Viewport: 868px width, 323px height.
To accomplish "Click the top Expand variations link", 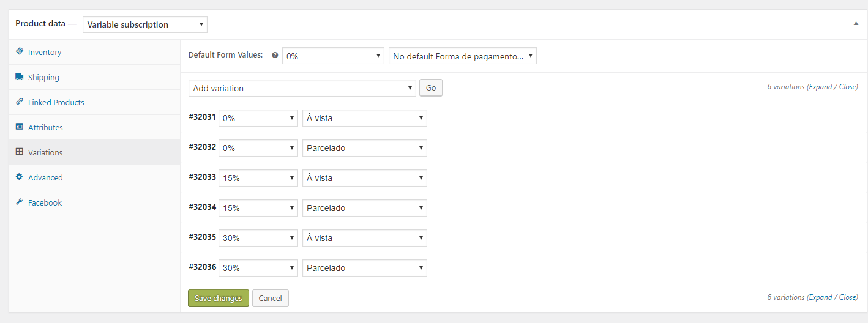I will (x=820, y=87).
